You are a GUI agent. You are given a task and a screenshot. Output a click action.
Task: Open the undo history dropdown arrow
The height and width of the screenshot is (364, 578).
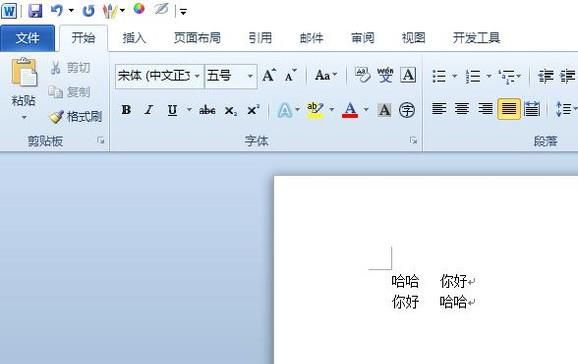[x=71, y=11]
